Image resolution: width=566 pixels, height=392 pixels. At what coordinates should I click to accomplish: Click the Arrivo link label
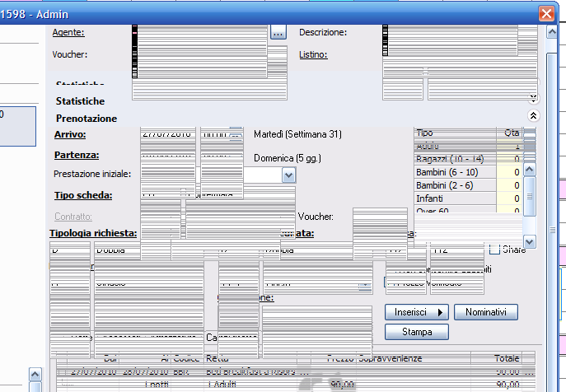(70, 134)
